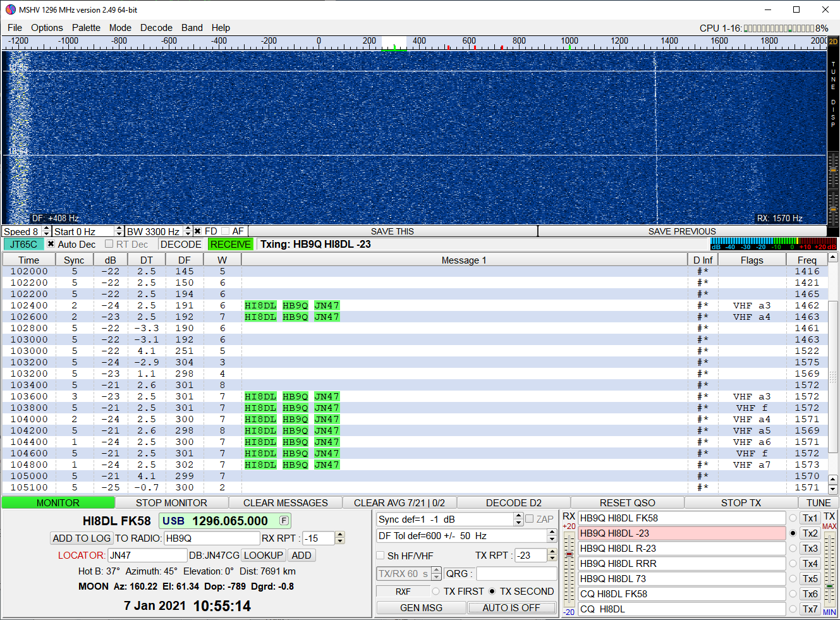Open the Palette menu
Screen dimensions: 840x620
(86, 28)
